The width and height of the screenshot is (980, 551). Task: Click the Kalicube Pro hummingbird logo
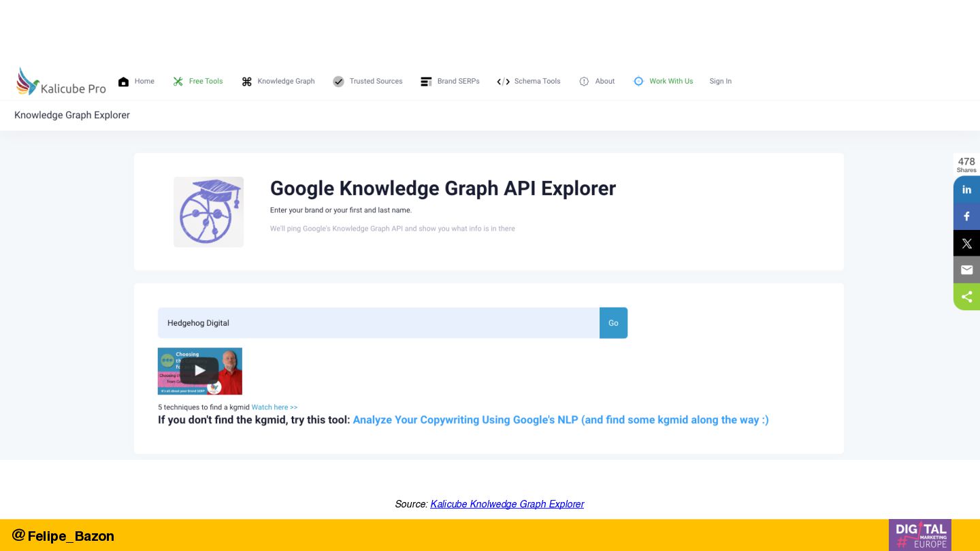61,82
